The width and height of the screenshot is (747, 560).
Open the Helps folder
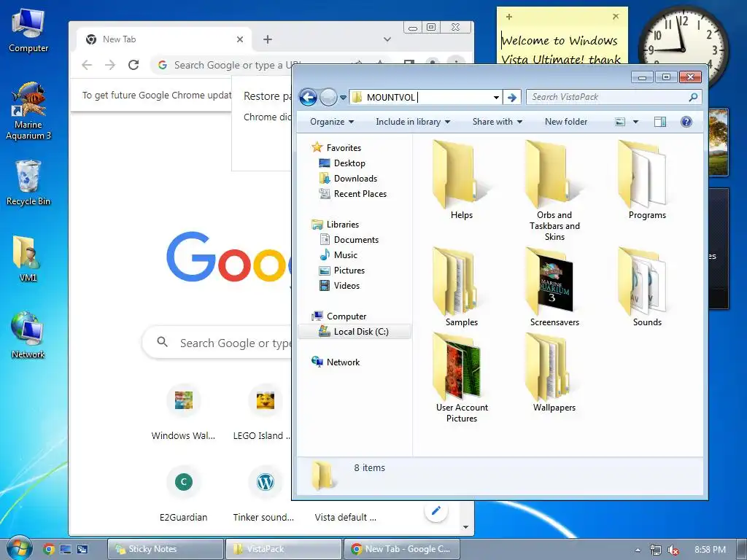[461, 180]
